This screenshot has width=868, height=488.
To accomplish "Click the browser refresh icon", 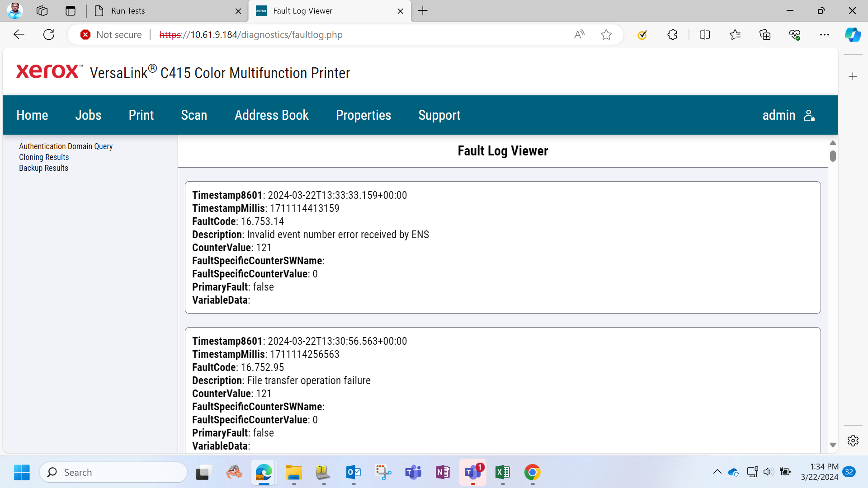I will pos(49,35).
